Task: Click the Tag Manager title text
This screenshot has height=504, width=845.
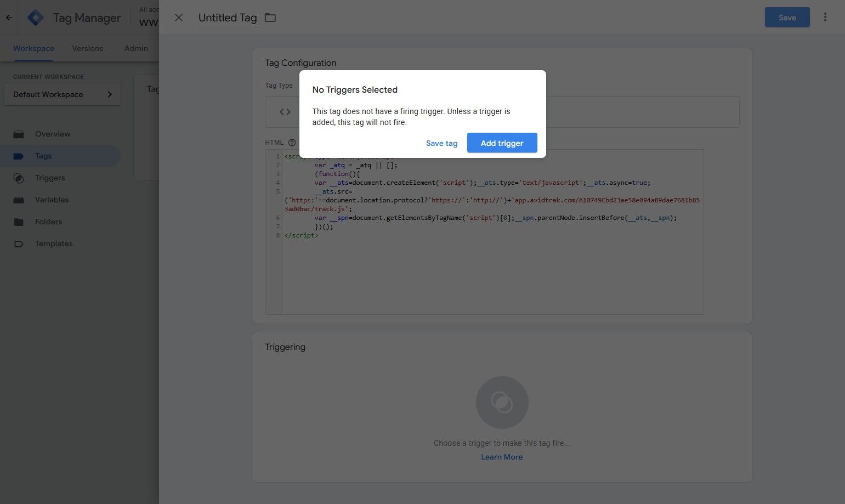Action: coord(87,18)
